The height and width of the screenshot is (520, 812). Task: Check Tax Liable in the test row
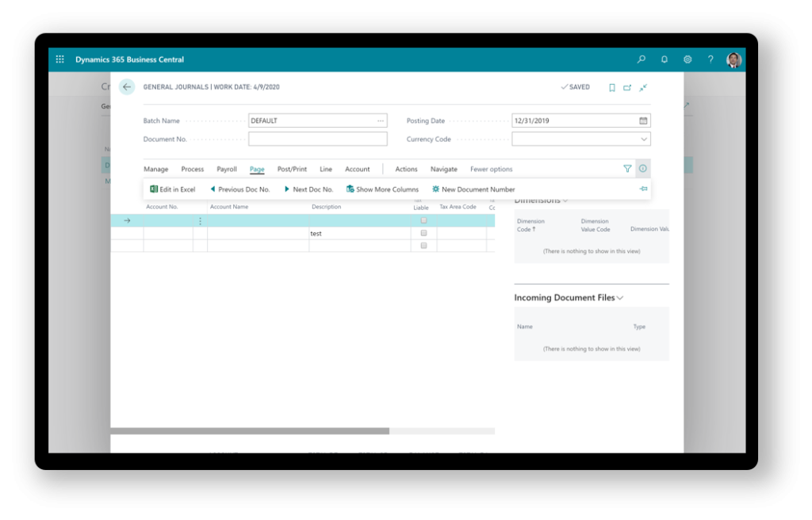pyautogui.click(x=423, y=233)
